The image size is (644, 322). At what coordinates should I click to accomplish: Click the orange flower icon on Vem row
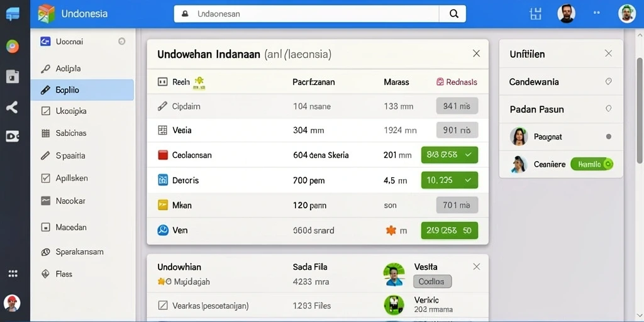point(391,230)
